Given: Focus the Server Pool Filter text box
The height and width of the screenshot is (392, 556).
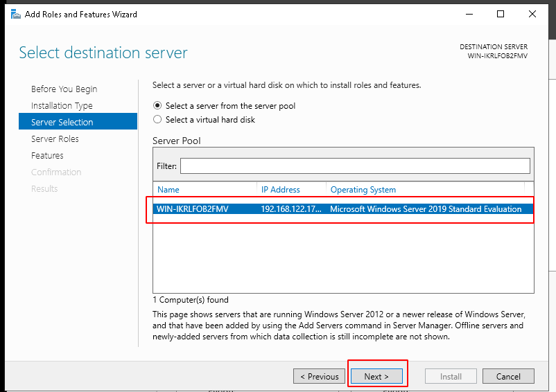Looking at the screenshot, I should (x=355, y=166).
